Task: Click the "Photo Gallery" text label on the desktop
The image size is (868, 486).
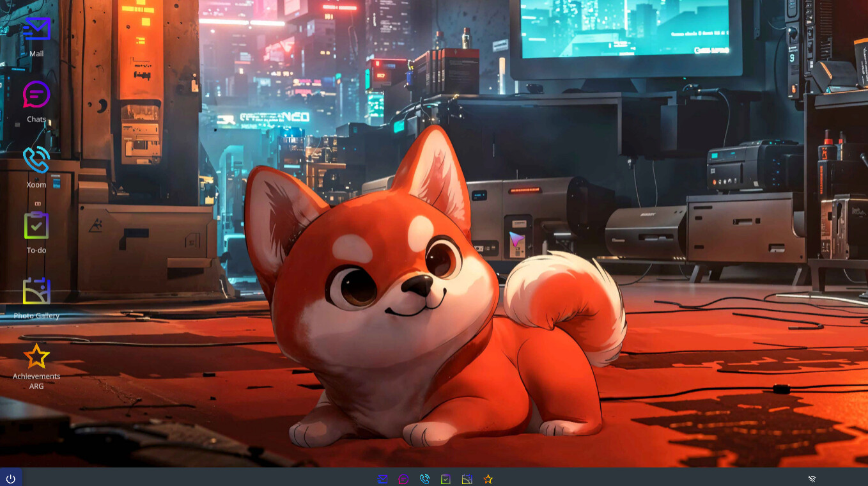Action: pos(36,316)
